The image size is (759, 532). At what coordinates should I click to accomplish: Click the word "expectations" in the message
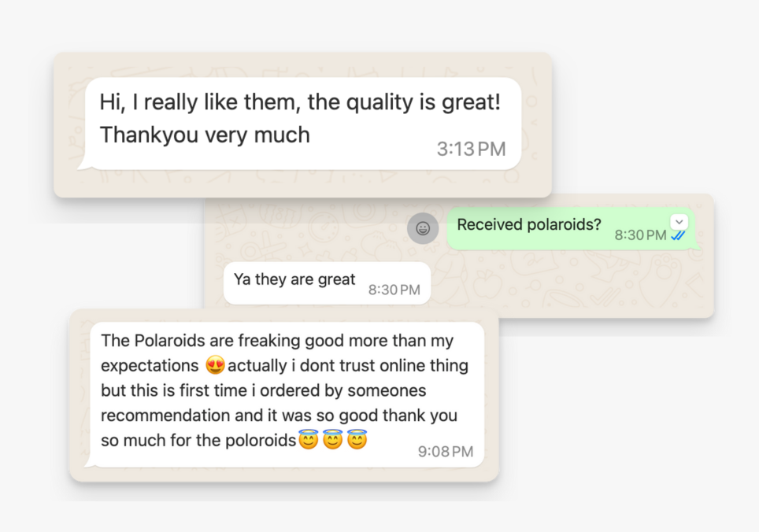pos(150,366)
